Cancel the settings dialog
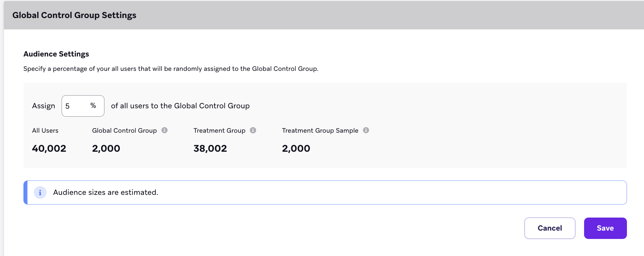Viewport: 644px width, 256px height. pos(550,228)
